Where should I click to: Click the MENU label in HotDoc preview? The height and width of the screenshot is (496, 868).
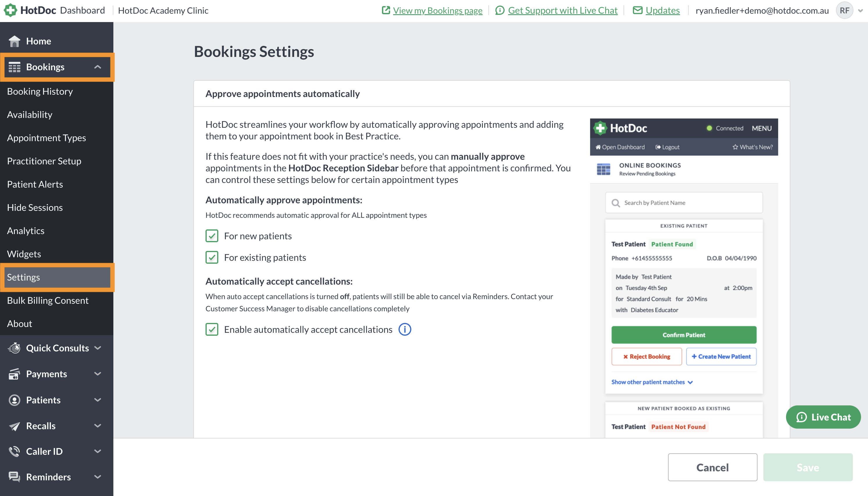[762, 128]
